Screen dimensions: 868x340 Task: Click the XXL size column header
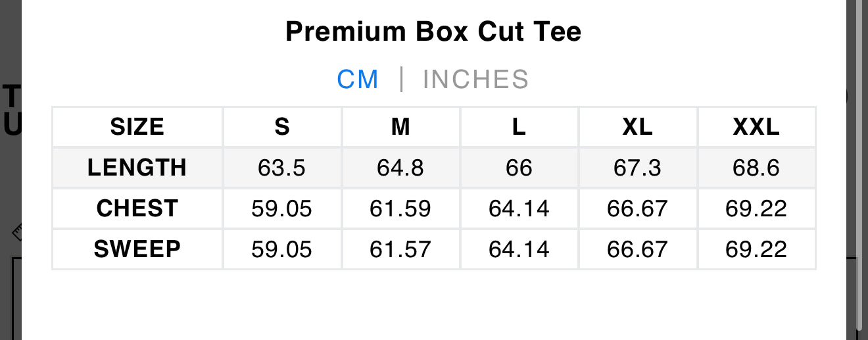756,127
